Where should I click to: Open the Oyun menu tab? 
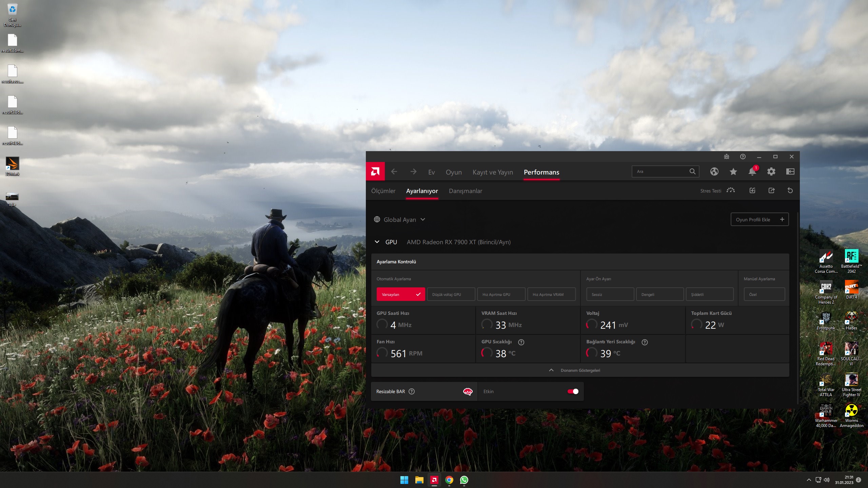(x=453, y=172)
